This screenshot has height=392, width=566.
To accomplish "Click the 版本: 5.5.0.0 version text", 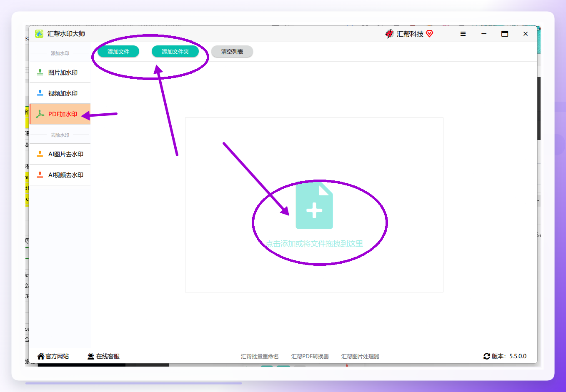I will coord(509,356).
